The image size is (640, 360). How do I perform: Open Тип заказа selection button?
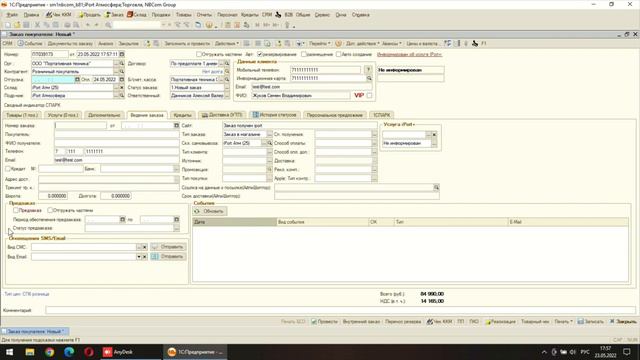pyautogui.click(x=269, y=134)
